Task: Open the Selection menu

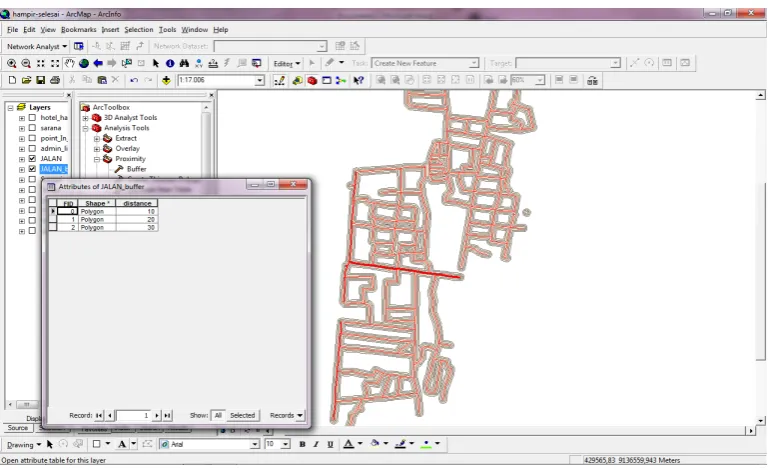Action: coord(138,29)
